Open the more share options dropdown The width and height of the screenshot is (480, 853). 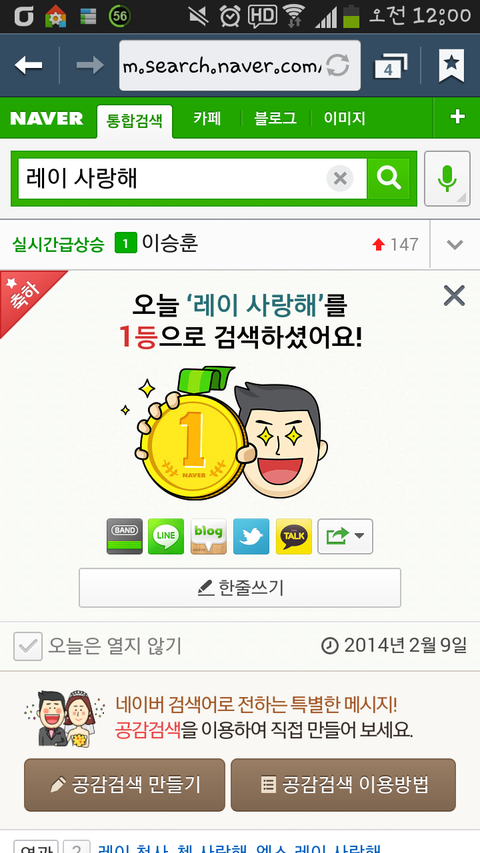pos(345,536)
